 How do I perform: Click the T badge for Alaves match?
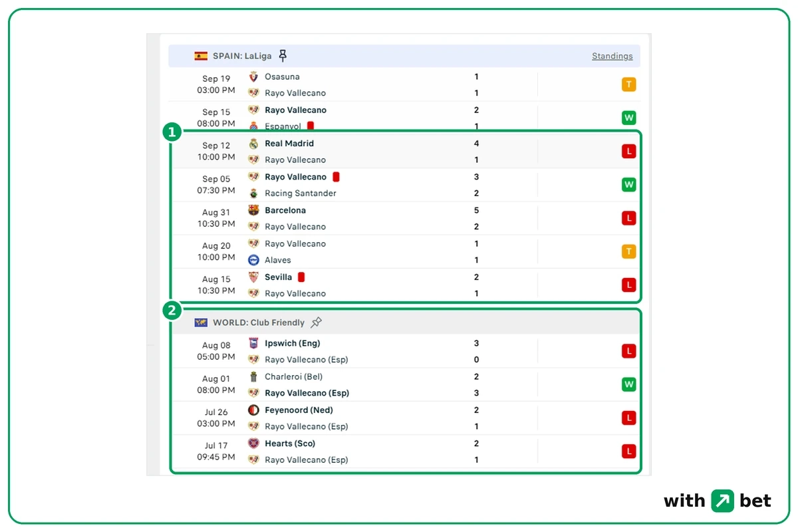tap(628, 251)
